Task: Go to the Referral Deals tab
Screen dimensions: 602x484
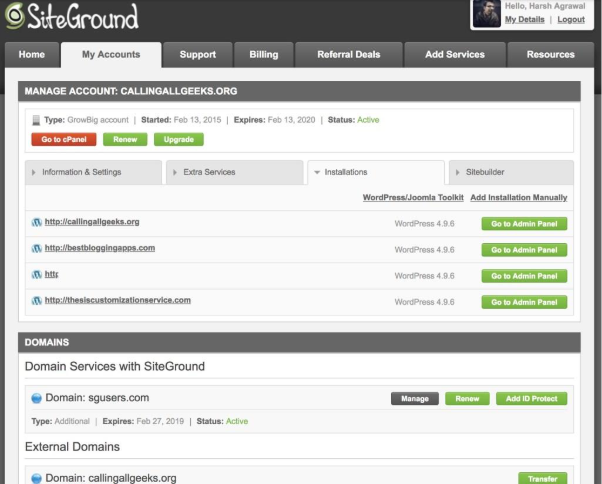Action: coord(349,55)
